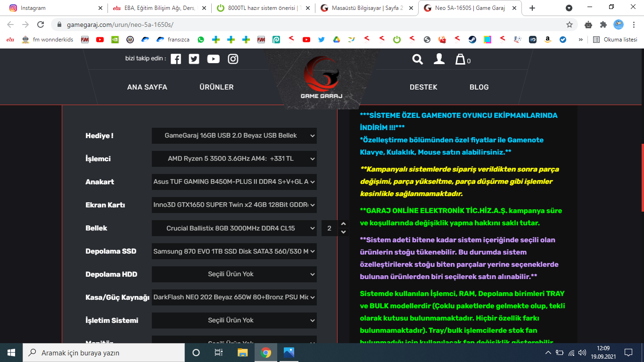Open the user account icon
Screen dimensions: 644x362
[x=439, y=59]
